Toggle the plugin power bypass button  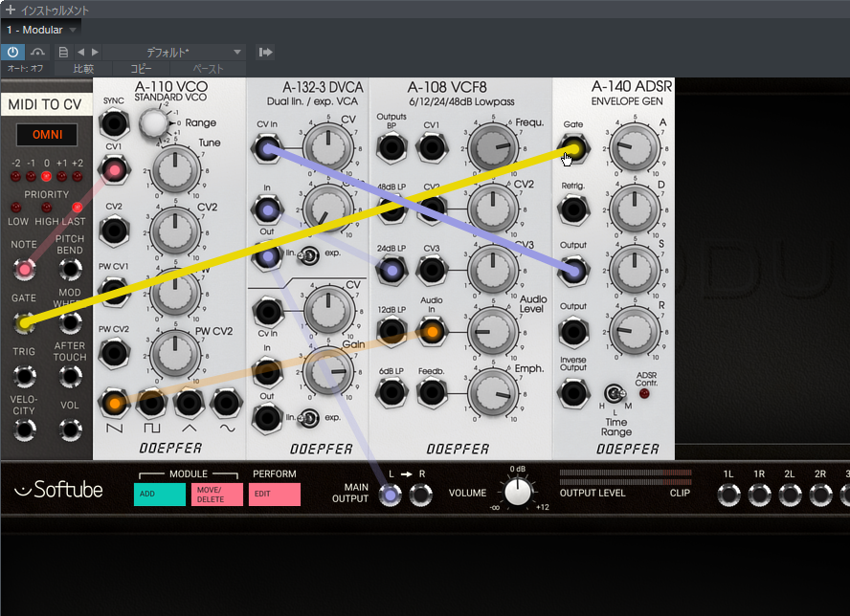coord(13,52)
